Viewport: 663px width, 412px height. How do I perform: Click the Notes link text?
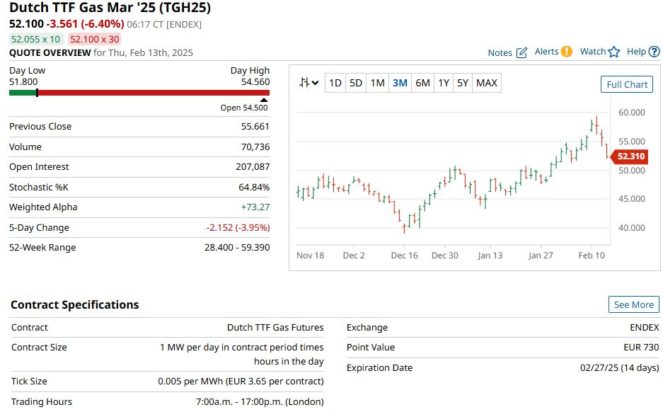click(x=500, y=52)
